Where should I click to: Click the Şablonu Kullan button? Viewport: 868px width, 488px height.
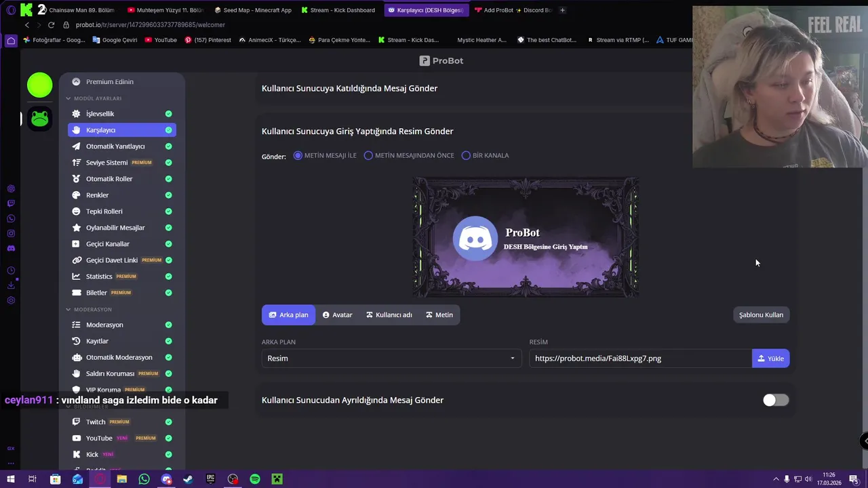pyautogui.click(x=761, y=314)
